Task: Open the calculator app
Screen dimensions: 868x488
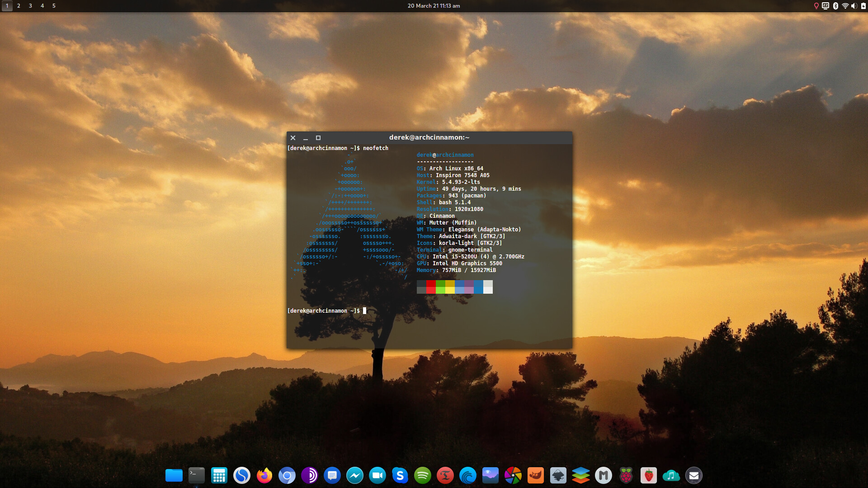Action: pyautogui.click(x=219, y=475)
